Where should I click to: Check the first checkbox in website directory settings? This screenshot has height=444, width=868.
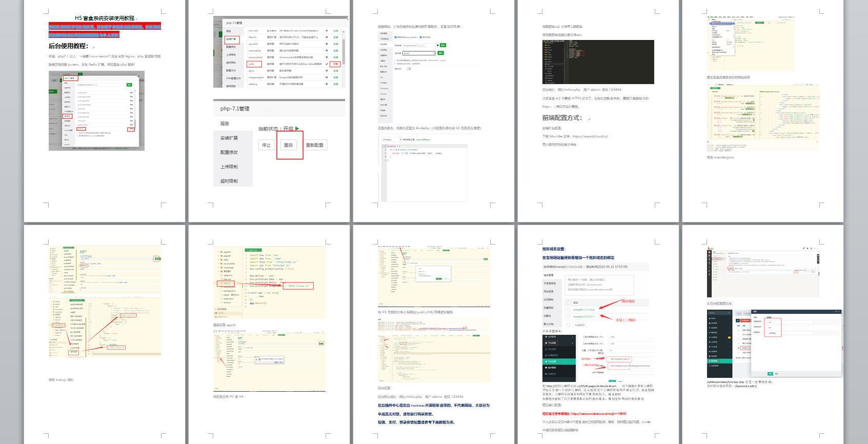pyautogui.click(x=396, y=37)
